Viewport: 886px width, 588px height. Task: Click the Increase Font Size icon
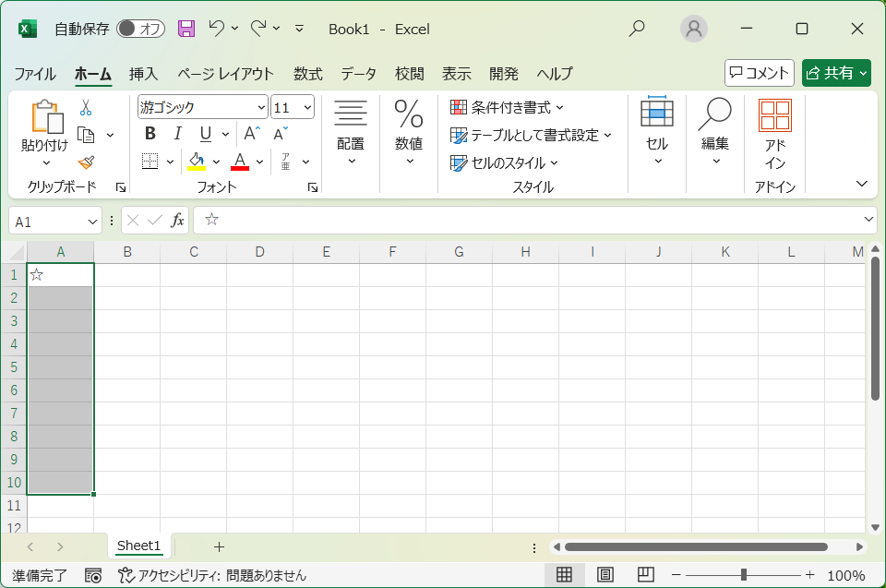tap(252, 134)
